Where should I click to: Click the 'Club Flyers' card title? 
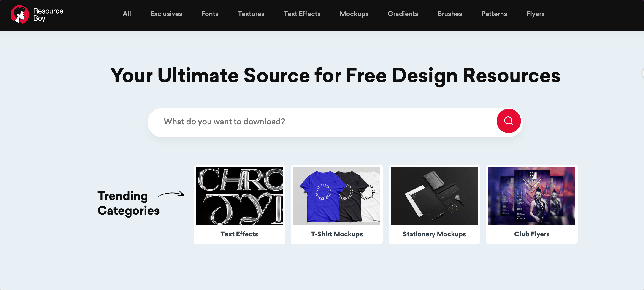coord(531,234)
